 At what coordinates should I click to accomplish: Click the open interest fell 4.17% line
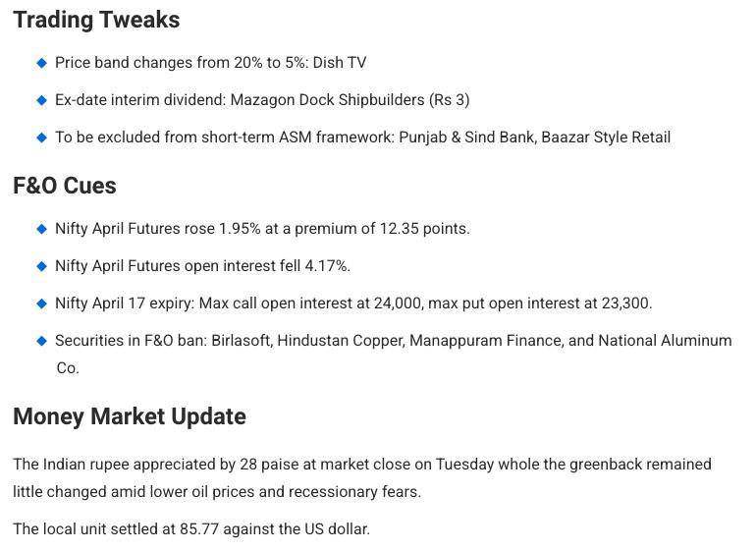(x=202, y=266)
